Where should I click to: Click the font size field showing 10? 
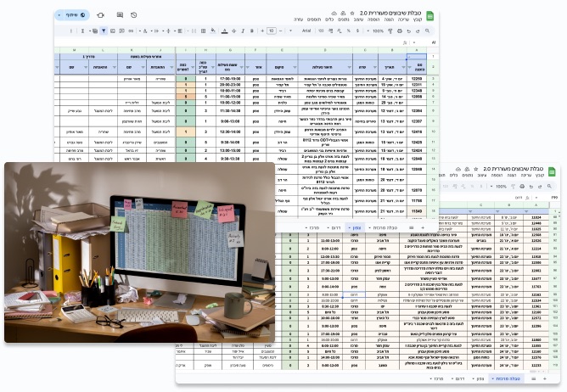pos(272,31)
